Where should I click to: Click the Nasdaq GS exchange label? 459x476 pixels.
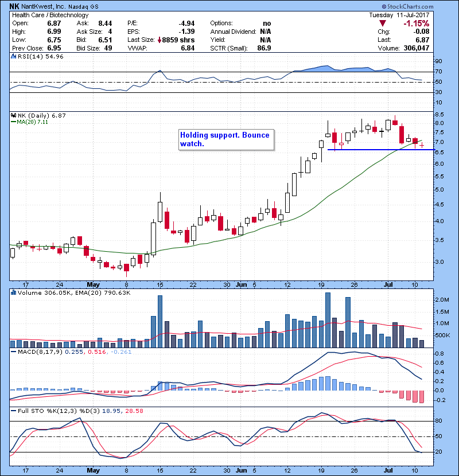tap(83, 7)
